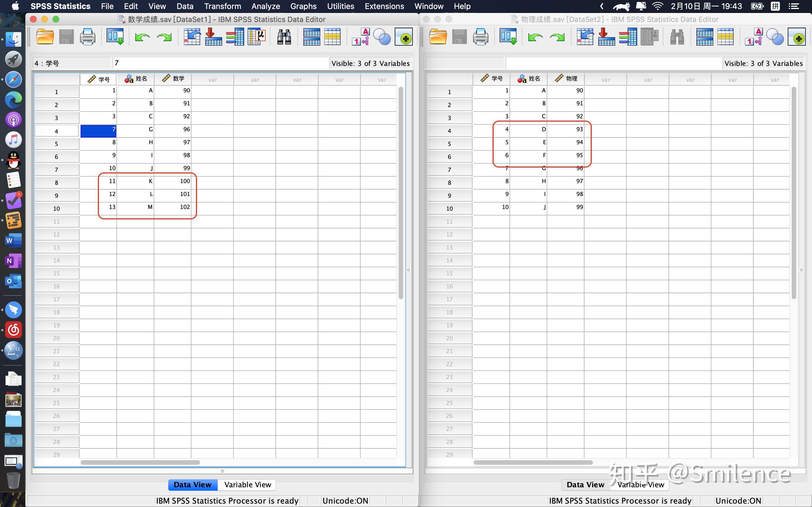Click the Undo arrow in left toolbar
This screenshot has width=812, height=507.
pyautogui.click(x=142, y=37)
